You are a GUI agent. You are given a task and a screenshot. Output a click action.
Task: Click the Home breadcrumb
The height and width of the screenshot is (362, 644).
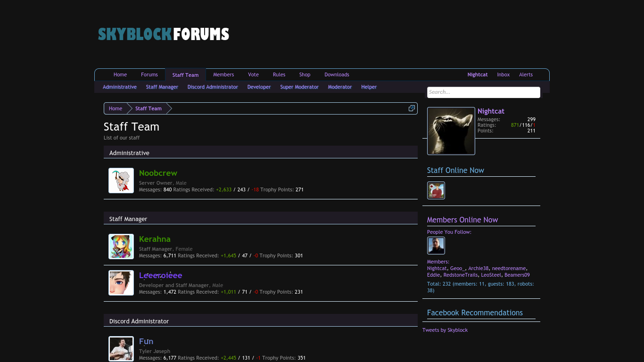point(116,108)
